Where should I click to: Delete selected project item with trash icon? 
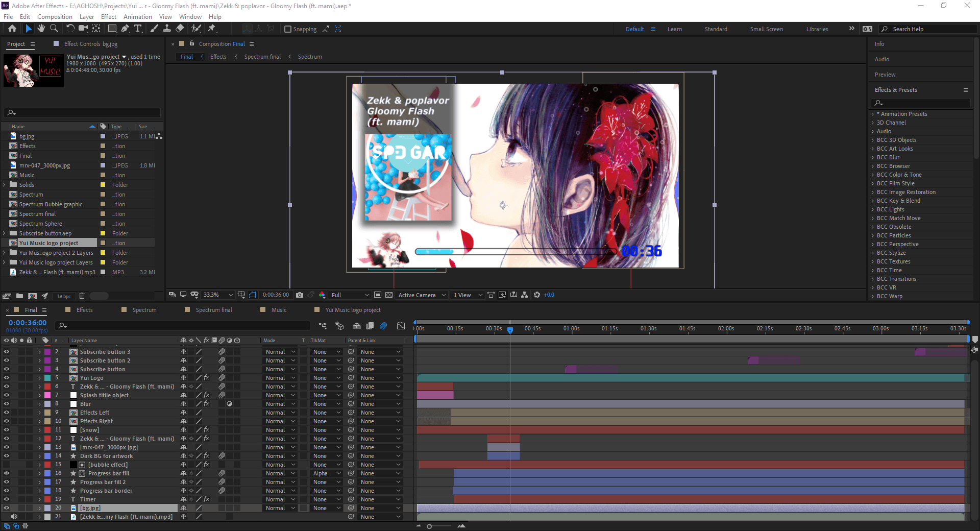[82, 296]
